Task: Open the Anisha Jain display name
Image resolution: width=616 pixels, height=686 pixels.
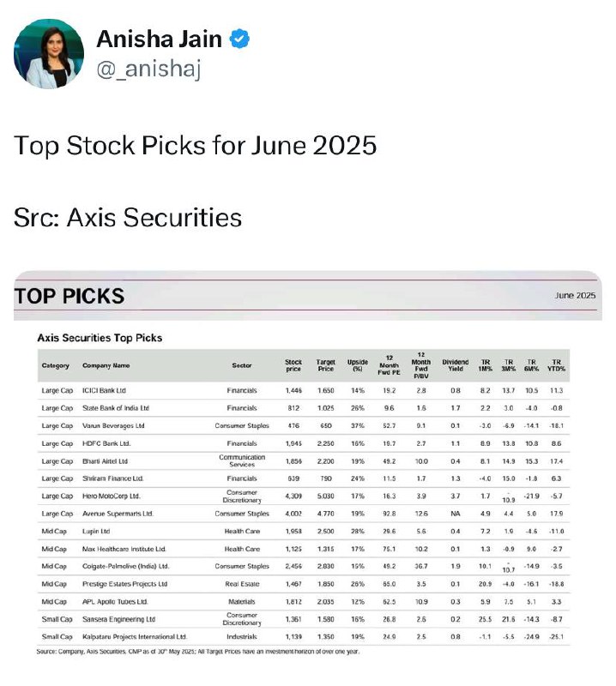Action: pos(159,39)
